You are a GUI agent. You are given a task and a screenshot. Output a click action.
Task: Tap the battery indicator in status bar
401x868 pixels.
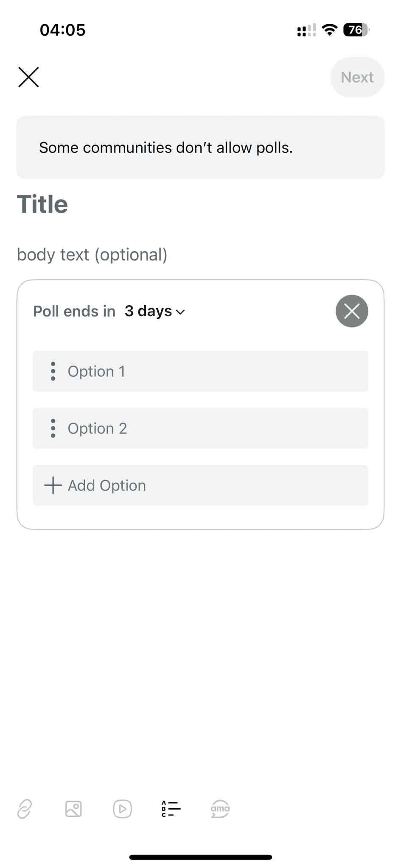[x=356, y=30]
